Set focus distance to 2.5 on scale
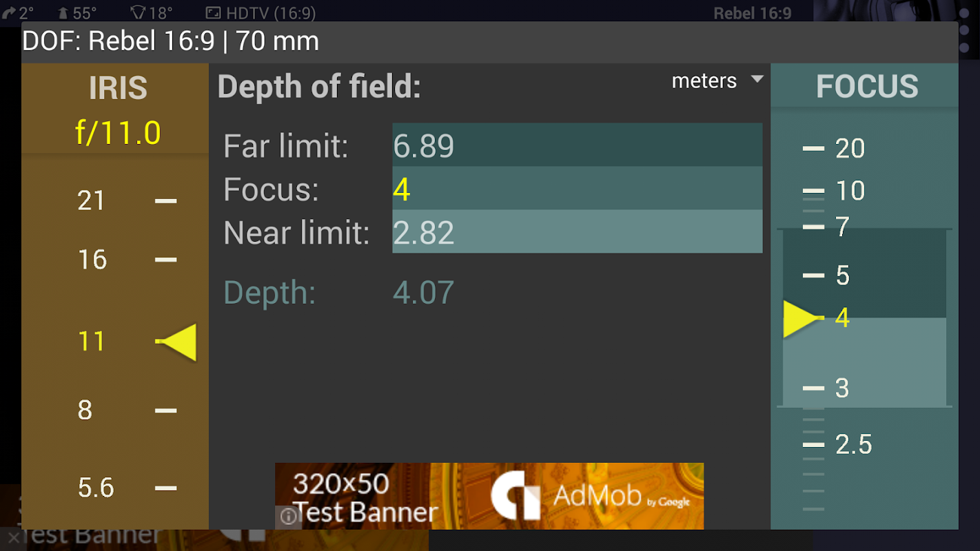The image size is (980, 551). point(853,445)
